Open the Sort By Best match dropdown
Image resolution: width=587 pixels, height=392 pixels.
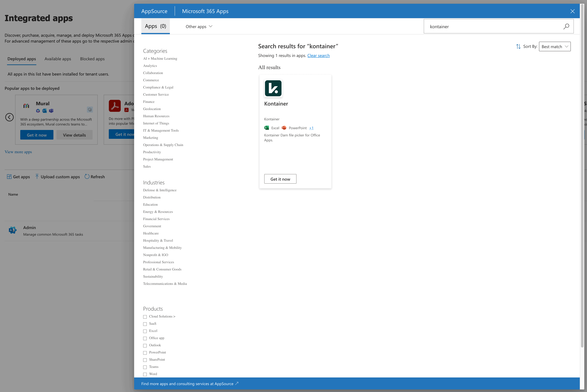pos(554,46)
